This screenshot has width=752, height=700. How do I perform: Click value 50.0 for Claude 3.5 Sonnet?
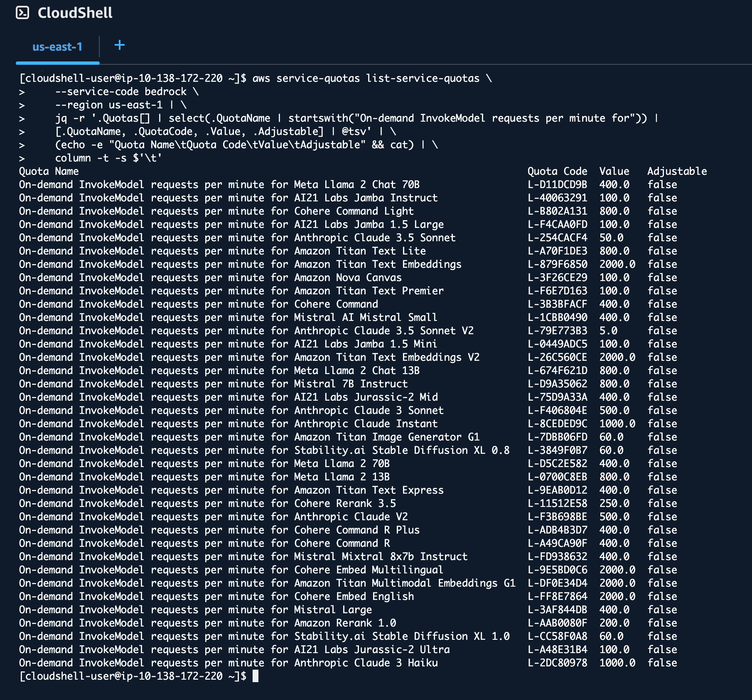coord(611,237)
